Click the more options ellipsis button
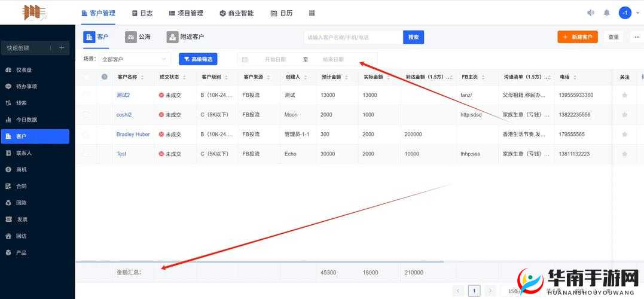The width and height of the screenshot is (644, 299). tap(637, 37)
